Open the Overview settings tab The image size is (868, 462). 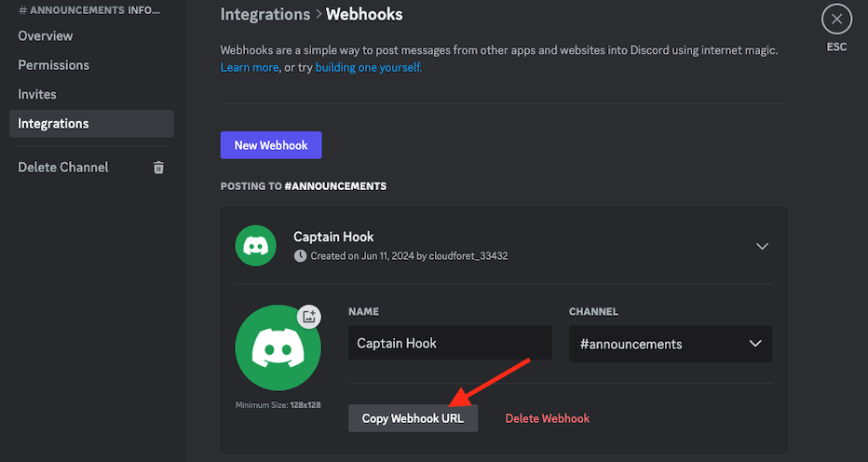(46, 36)
